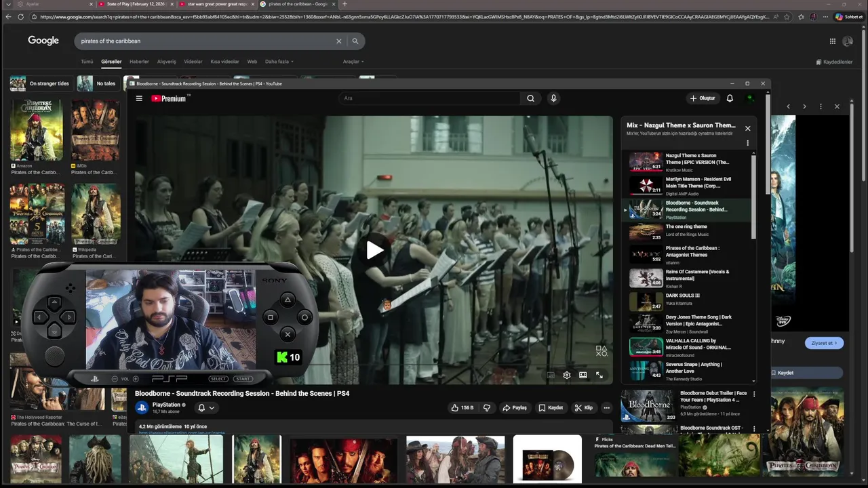The height and width of the screenshot is (488, 868).
Task: Switch to Haberler tab
Action: [139, 62]
